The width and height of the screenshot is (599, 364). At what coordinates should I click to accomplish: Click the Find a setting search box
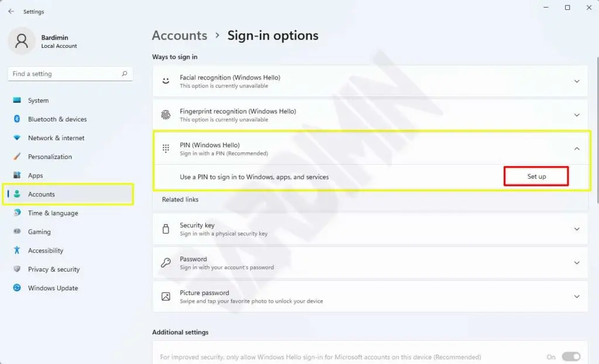tap(70, 74)
